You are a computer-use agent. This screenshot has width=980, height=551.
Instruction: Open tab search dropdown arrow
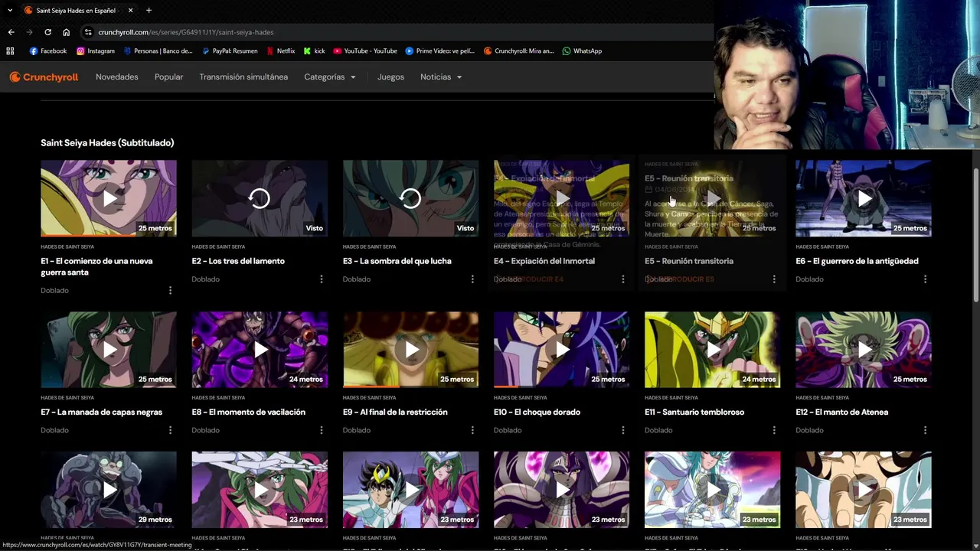10,11
